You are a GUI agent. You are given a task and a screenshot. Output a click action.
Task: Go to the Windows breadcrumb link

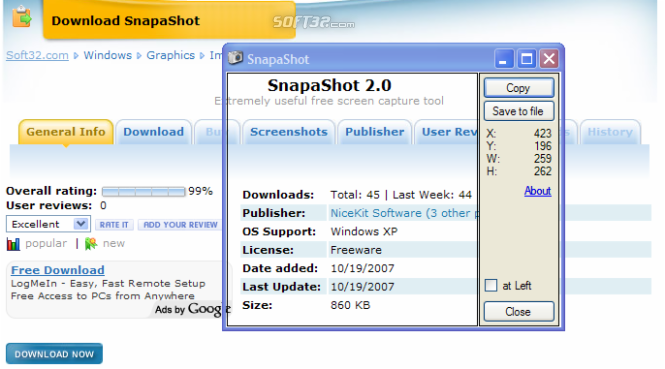108,55
